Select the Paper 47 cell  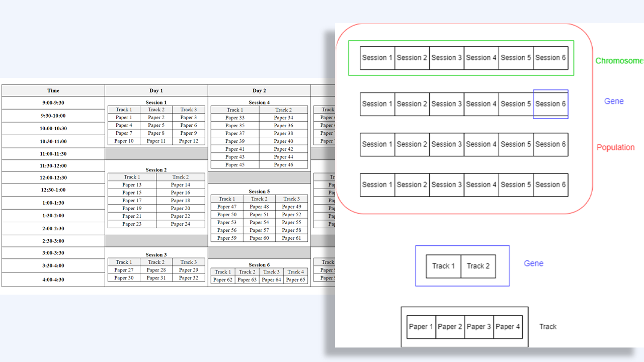(227, 207)
